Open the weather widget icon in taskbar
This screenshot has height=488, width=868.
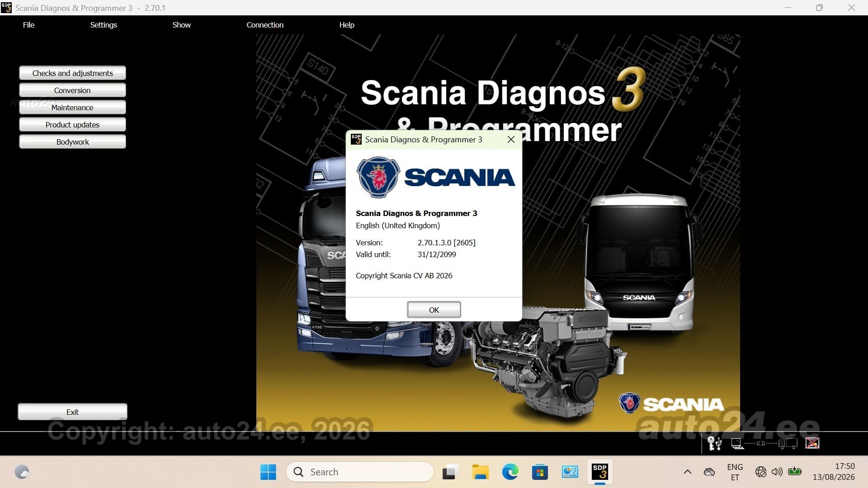coord(22,472)
